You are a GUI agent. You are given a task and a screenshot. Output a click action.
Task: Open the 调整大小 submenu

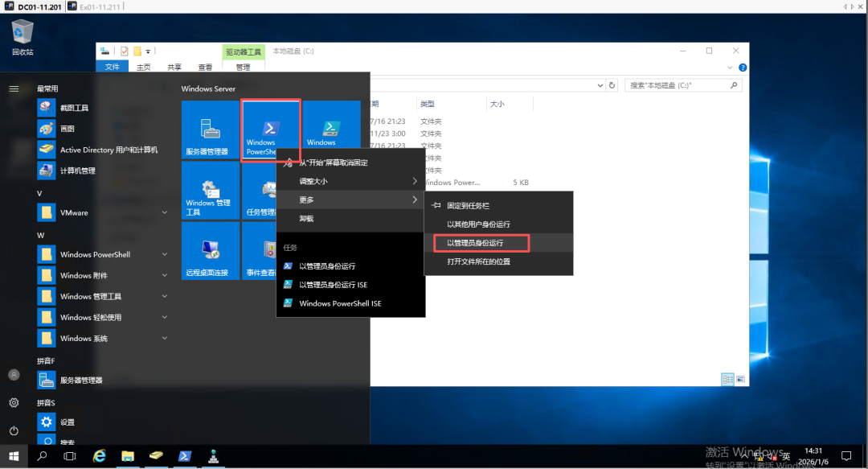click(x=350, y=181)
